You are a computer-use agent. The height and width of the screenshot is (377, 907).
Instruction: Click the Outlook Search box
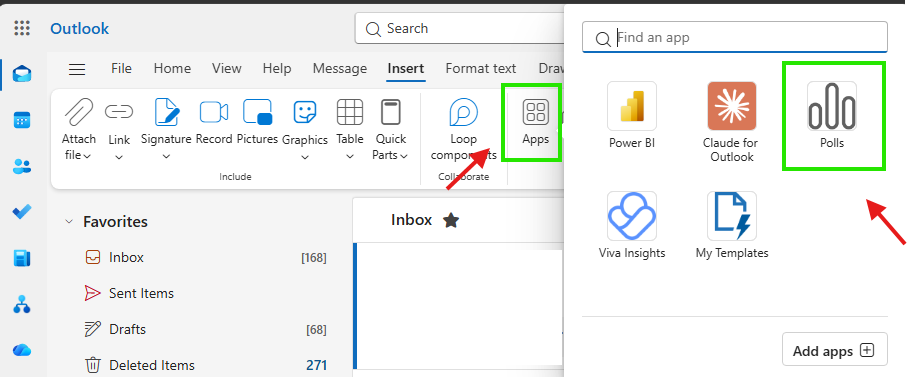459,28
